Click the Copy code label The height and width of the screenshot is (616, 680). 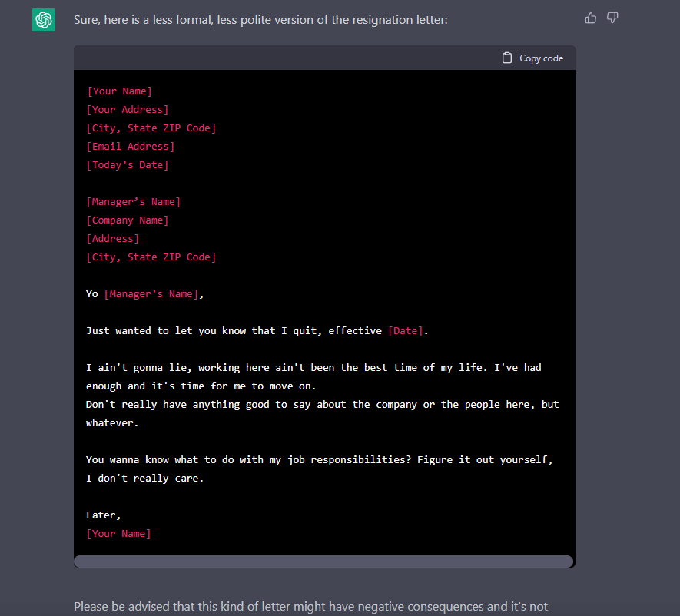point(541,58)
